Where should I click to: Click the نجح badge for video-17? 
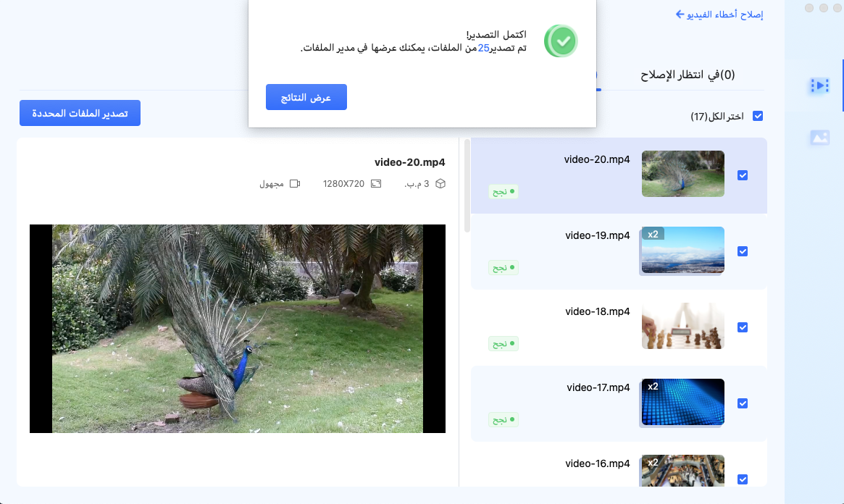[x=503, y=419]
